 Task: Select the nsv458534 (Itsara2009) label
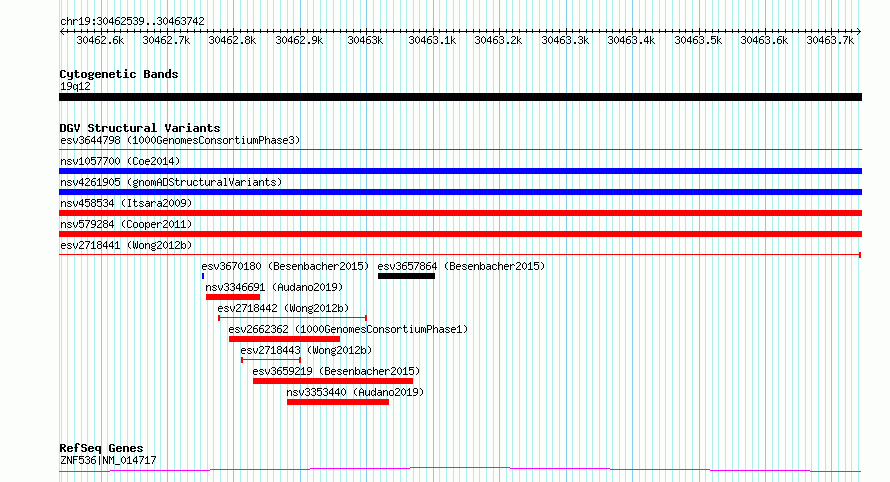(x=126, y=203)
